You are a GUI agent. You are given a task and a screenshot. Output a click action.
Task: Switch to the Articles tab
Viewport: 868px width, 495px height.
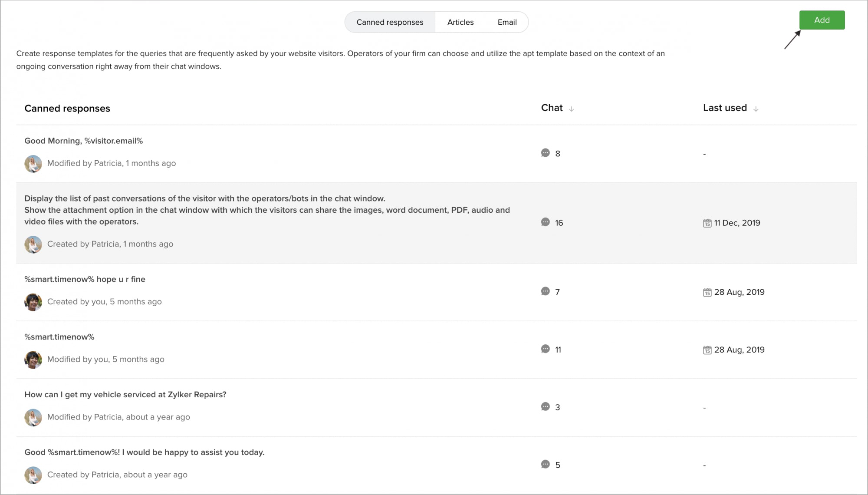(x=460, y=22)
